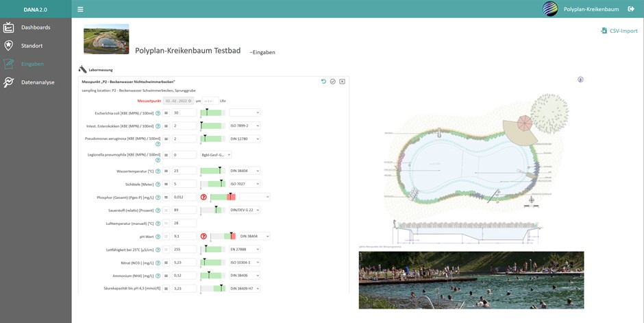Open the DIN 38404 dropdown for pH-Wert

254,237
